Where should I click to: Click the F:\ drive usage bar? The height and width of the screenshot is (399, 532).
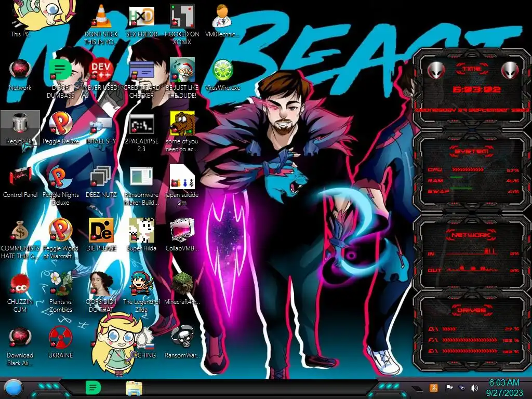(x=470, y=340)
